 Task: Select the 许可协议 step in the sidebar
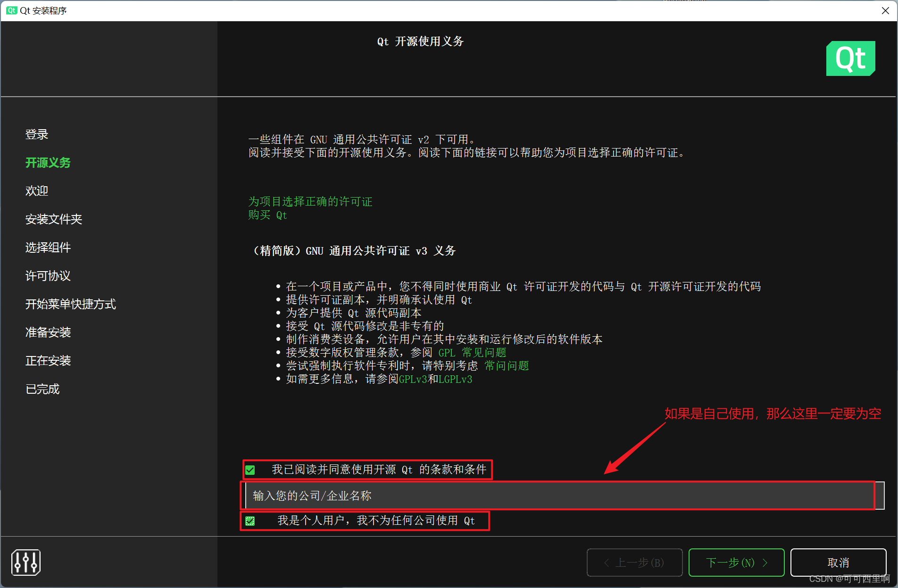(x=48, y=276)
